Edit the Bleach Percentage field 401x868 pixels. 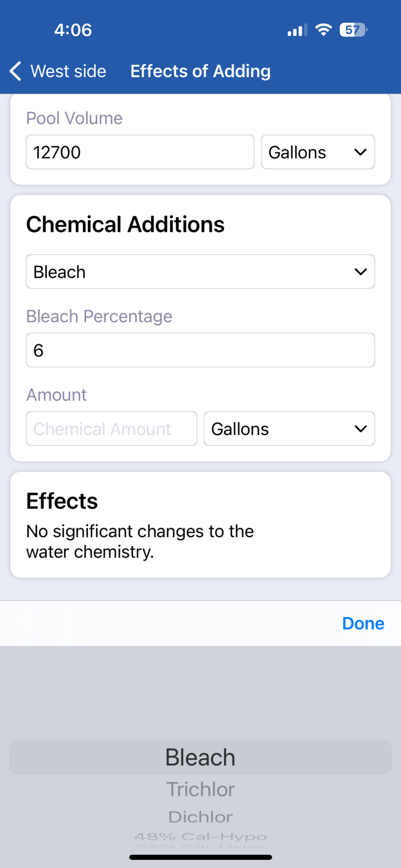pyautogui.click(x=200, y=350)
